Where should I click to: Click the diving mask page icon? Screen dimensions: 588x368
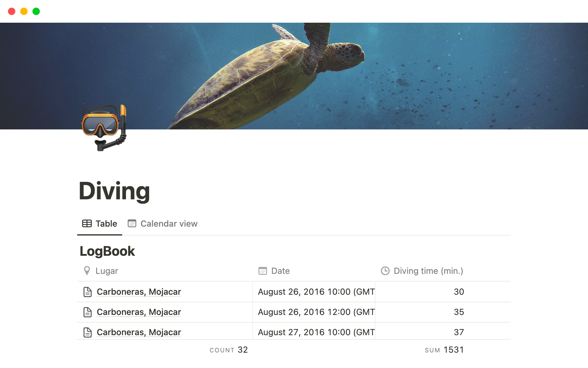pos(104,128)
